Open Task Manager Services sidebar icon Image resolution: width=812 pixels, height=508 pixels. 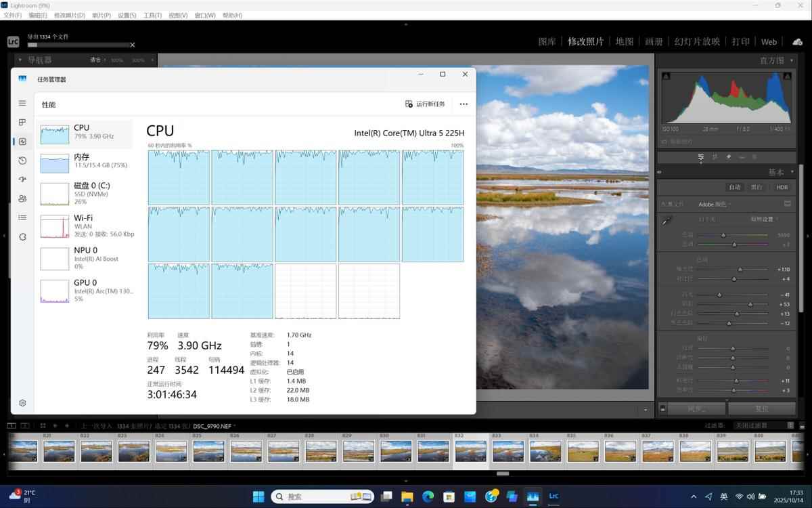tap(22, 236)
